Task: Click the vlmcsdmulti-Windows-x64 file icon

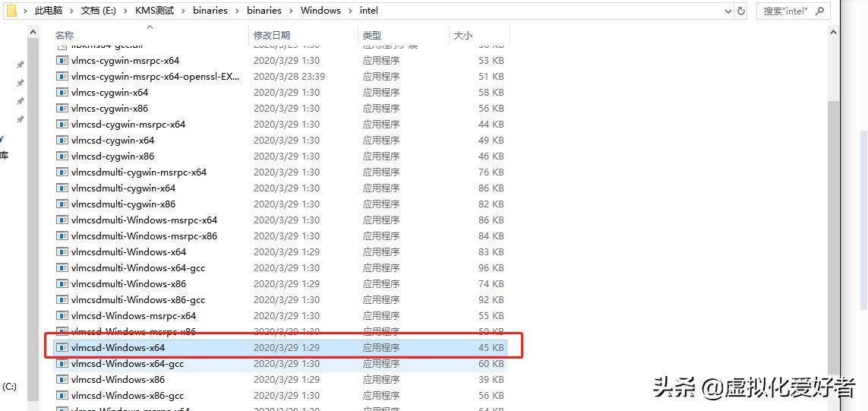Action: (x=62, y=252)
